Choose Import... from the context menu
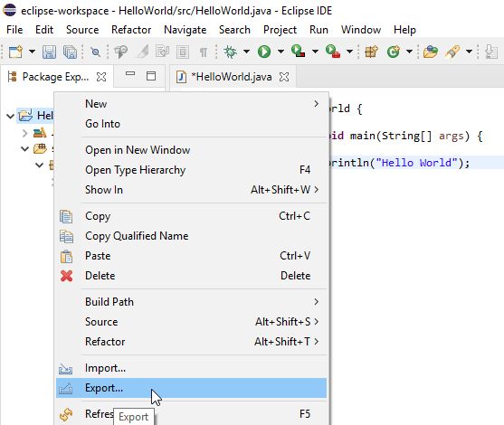The width and height of the screenshot is (504, 425). click(x=192, y=368)
